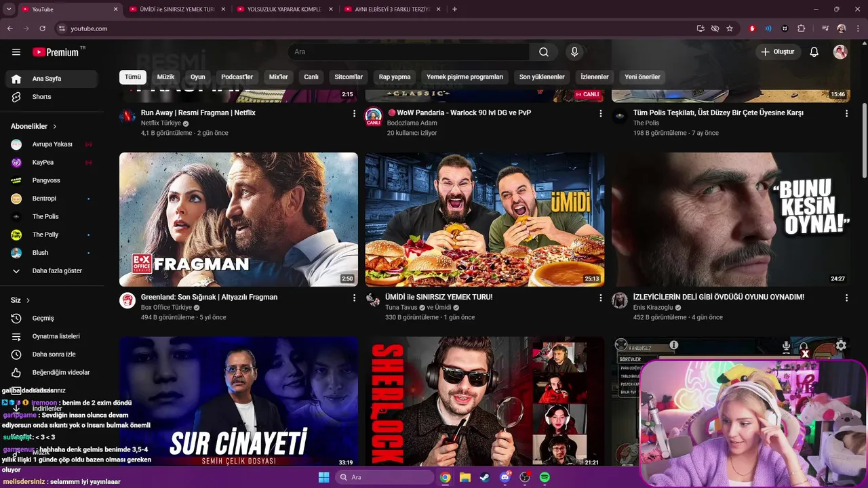Open options menu for Run Away video

354,114
